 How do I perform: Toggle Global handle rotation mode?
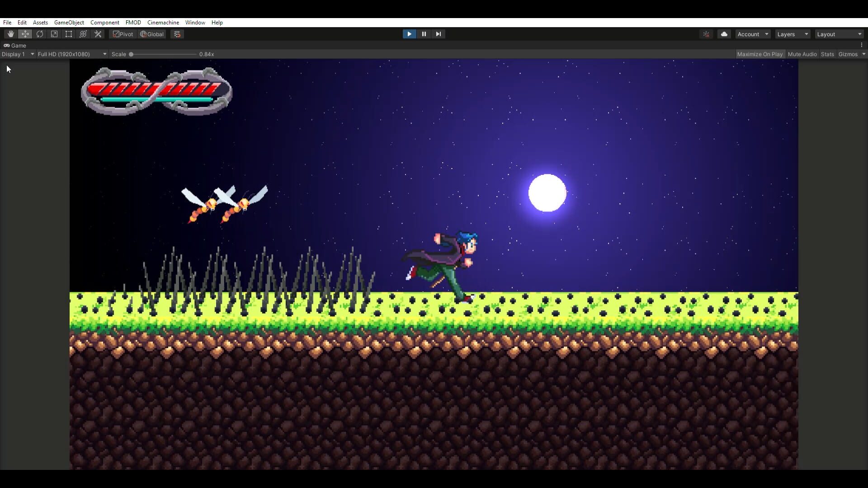(152, 34)
